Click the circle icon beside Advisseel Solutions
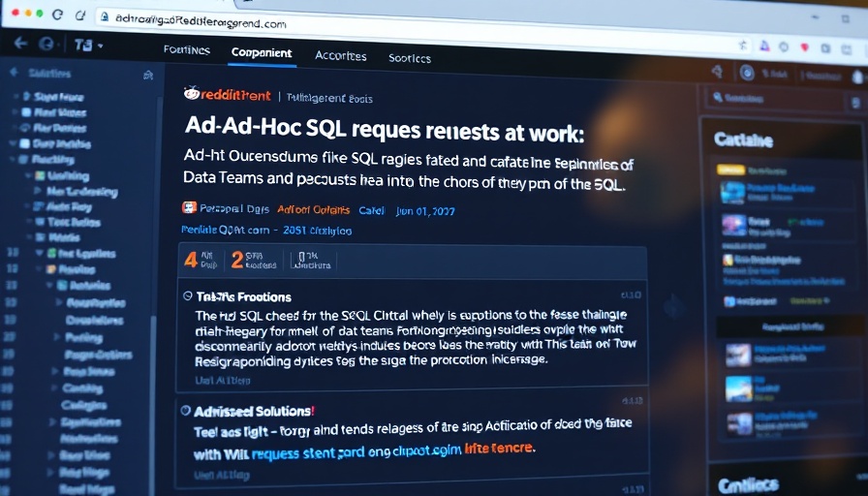This screenshot has height=496, width=868. (x=185, y=410)
